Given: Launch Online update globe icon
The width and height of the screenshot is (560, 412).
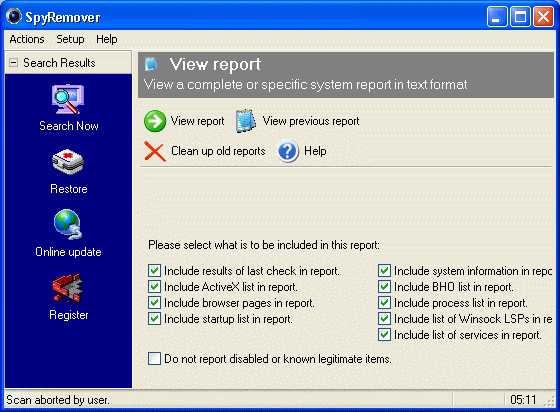Looking at the screenshot, I should [x=68, y=224].
